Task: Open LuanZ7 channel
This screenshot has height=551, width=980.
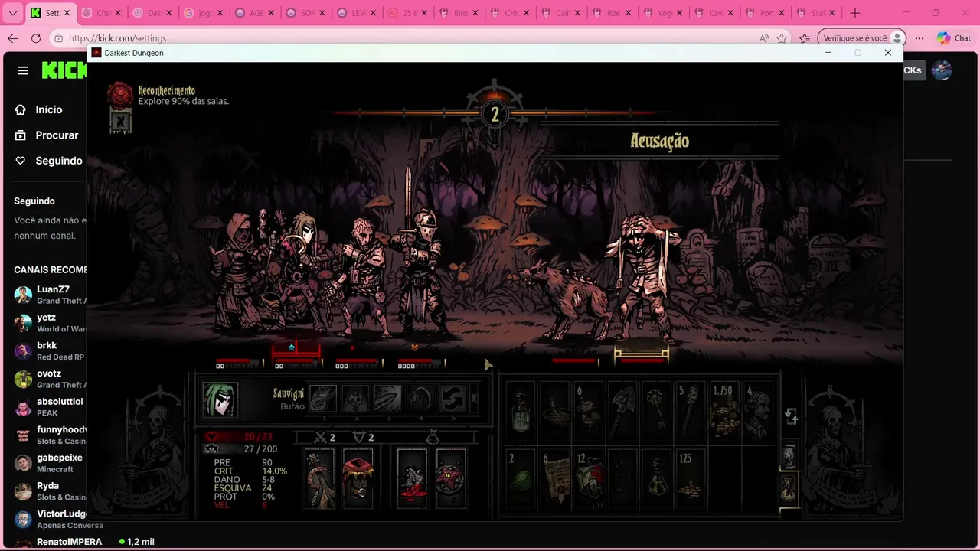Action: 50,295
